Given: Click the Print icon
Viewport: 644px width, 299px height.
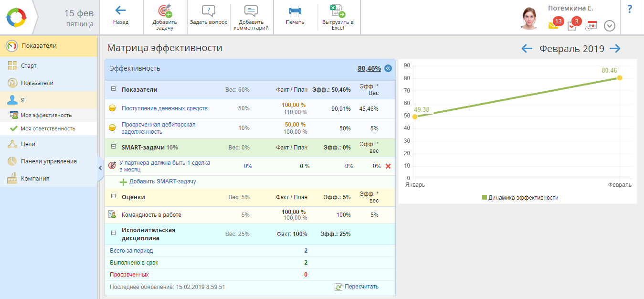Looking at the screenshot, I should 295,11.
